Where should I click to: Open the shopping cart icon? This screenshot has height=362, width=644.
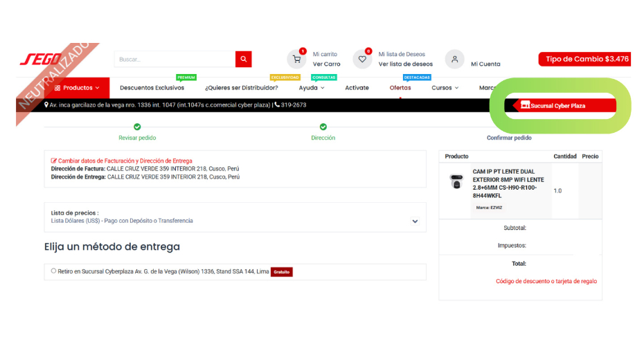pyautogui.click(x=296, y=60)
